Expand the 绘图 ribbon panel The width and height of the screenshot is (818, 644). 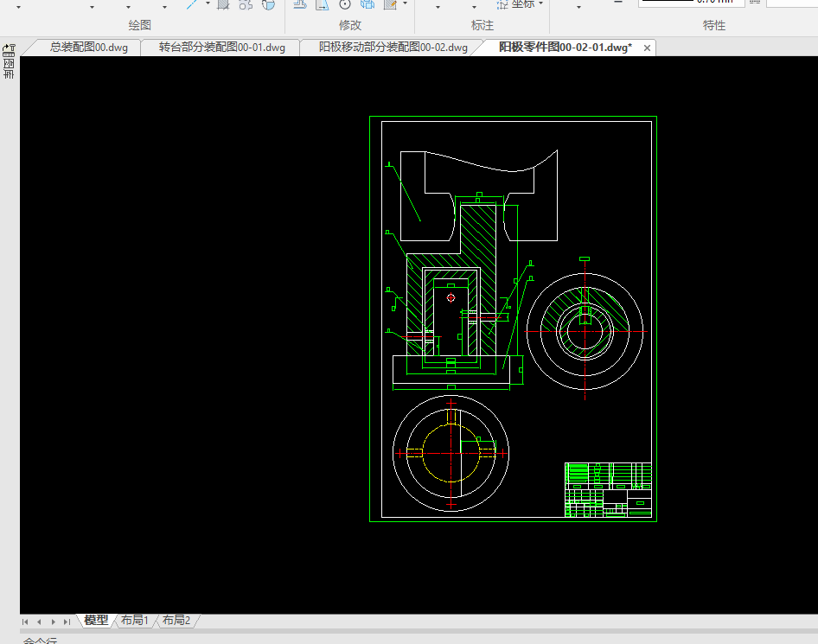[x=139, y=25]
